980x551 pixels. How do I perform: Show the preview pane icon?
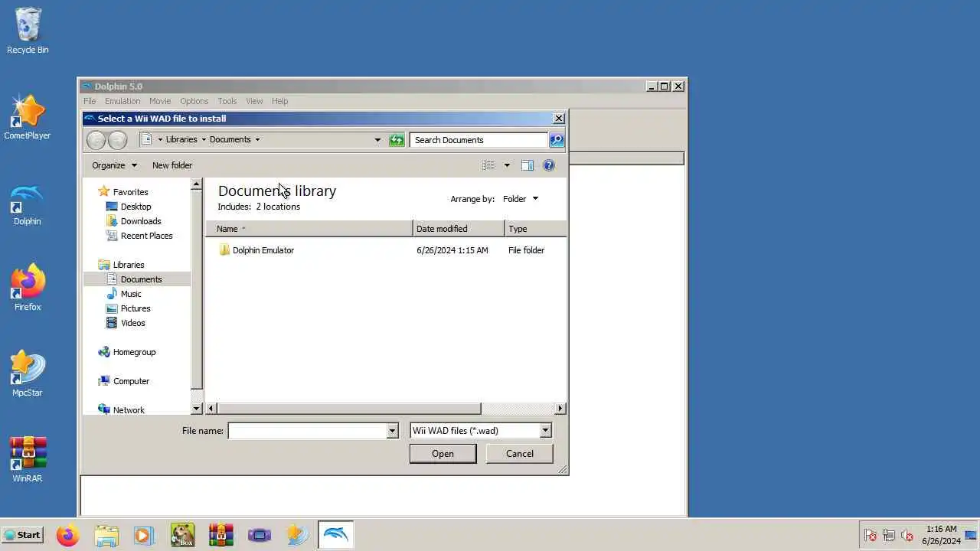point(528,165)
